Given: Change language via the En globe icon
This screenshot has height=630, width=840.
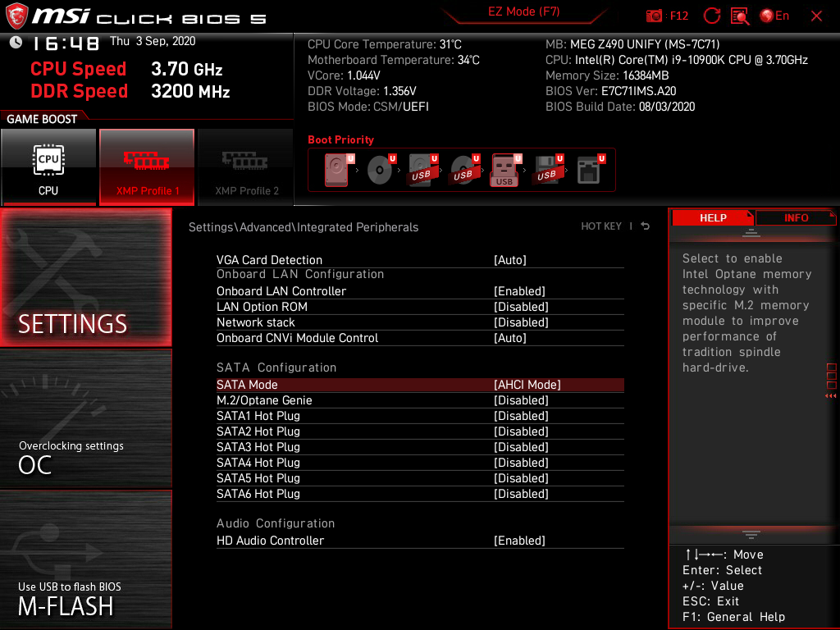Looking at the screenshot, I should [x=774, y=16].
